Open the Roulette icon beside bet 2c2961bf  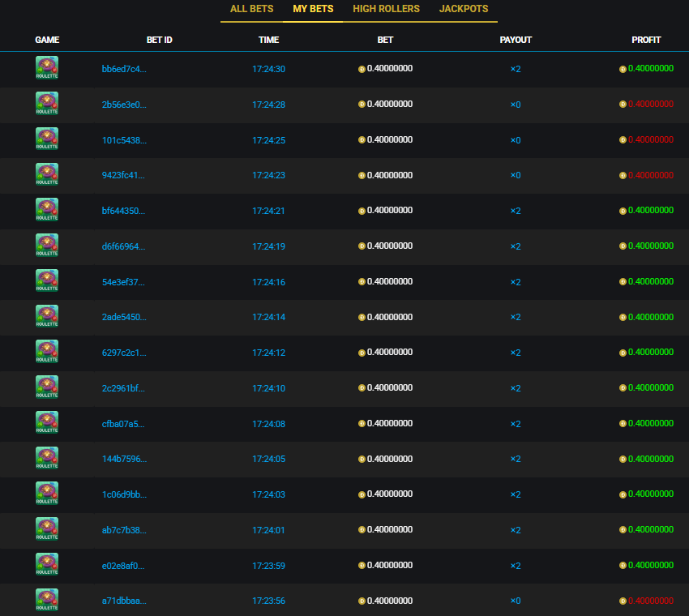[x=47, y=387]
